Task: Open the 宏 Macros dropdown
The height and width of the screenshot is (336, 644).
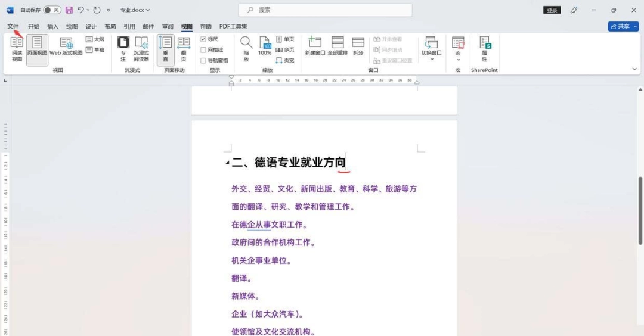Action: [x=458, y=49]
